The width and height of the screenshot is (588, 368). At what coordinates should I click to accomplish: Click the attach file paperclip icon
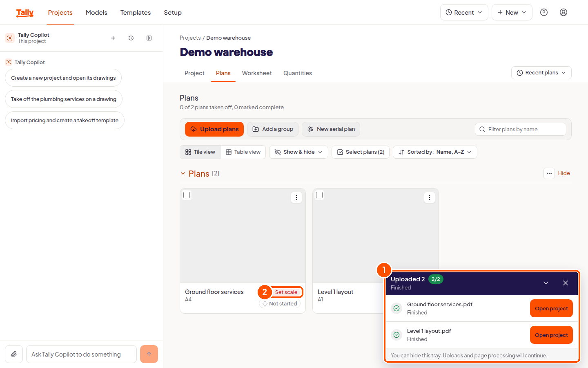click(14, 354)
